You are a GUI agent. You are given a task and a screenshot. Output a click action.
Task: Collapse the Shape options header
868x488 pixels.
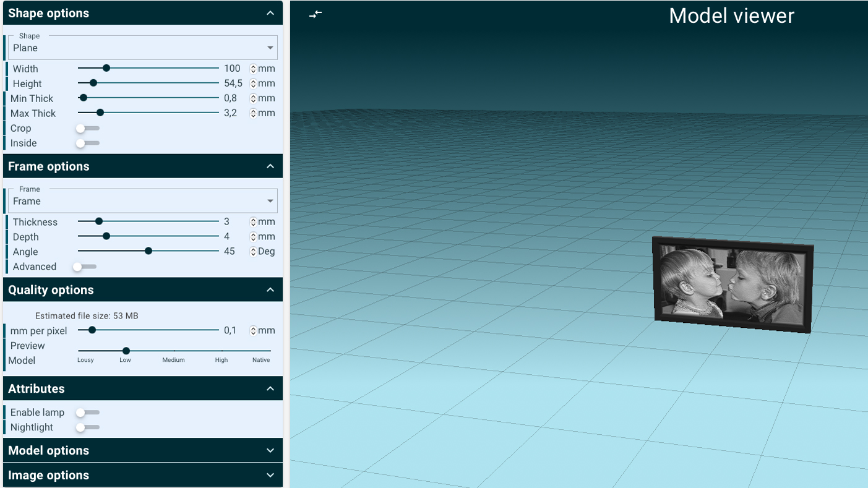270,13
